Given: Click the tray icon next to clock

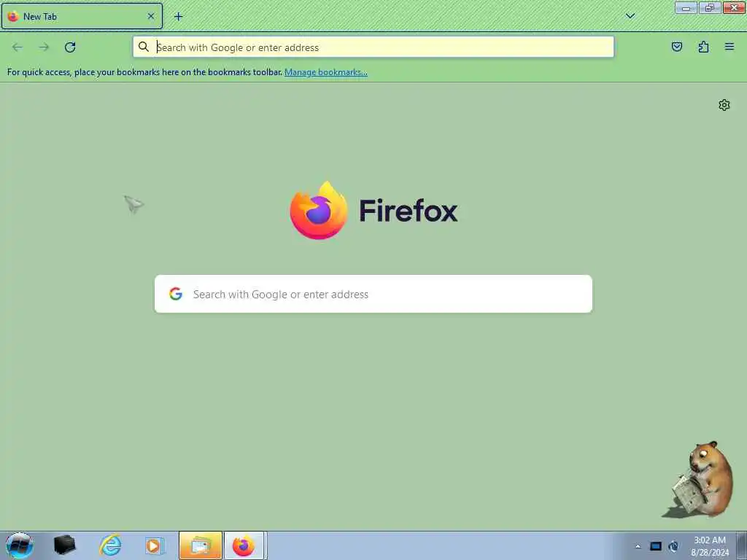Looking at the screenshot, I should [673, 546].
